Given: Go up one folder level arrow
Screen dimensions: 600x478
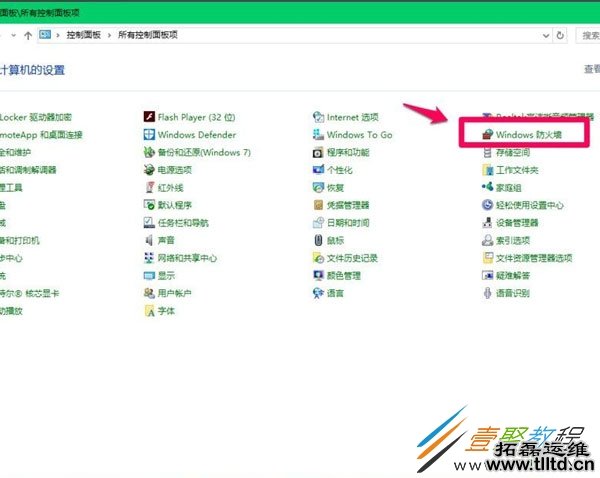Looking at the screenshot, I should point(28,36).
